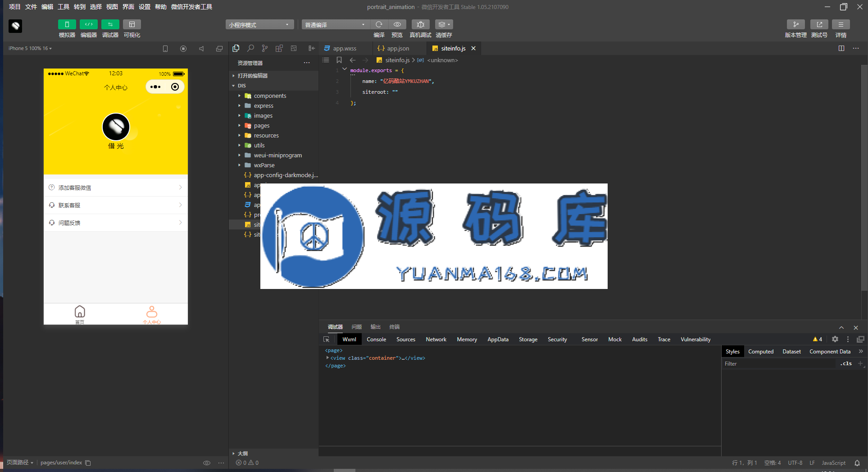
Task: Open editor more actions menu
Action: point(856,48)
